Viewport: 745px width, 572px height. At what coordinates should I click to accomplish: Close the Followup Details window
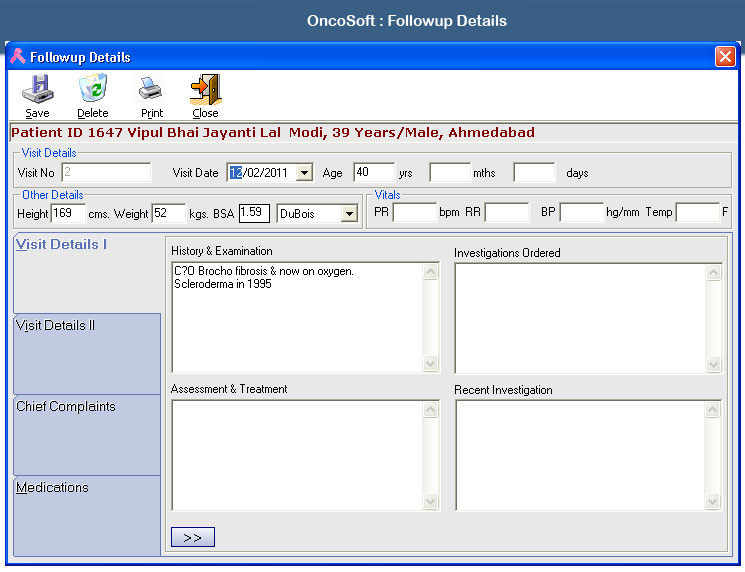pyautogui.click(x=725, y=57)
